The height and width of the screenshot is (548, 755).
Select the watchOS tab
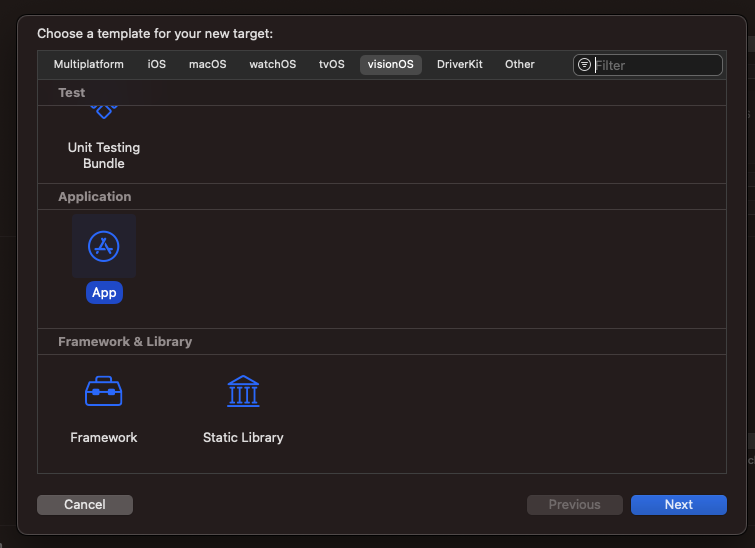tap(273, 64)
